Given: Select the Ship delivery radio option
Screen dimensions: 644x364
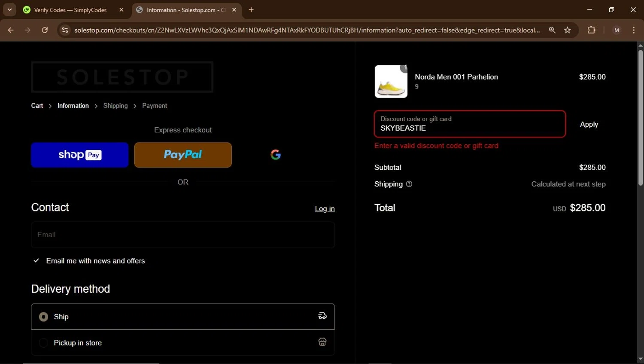Looking at the screenshot, I should point(43,317).
